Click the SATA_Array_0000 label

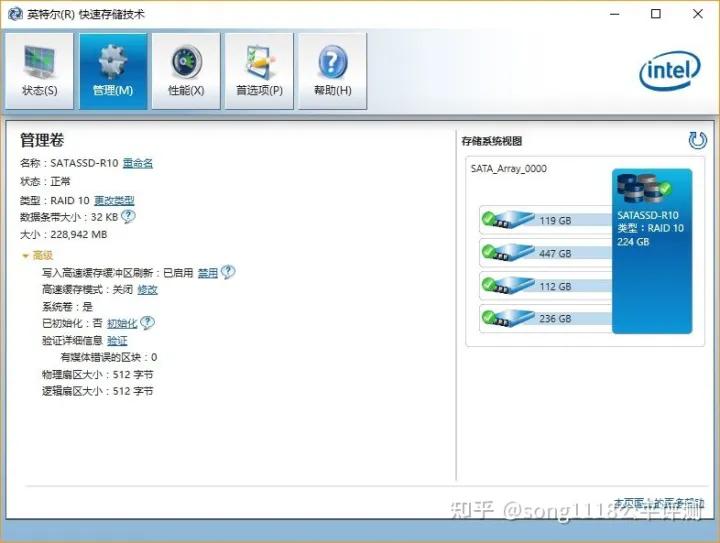click(509, 169)
